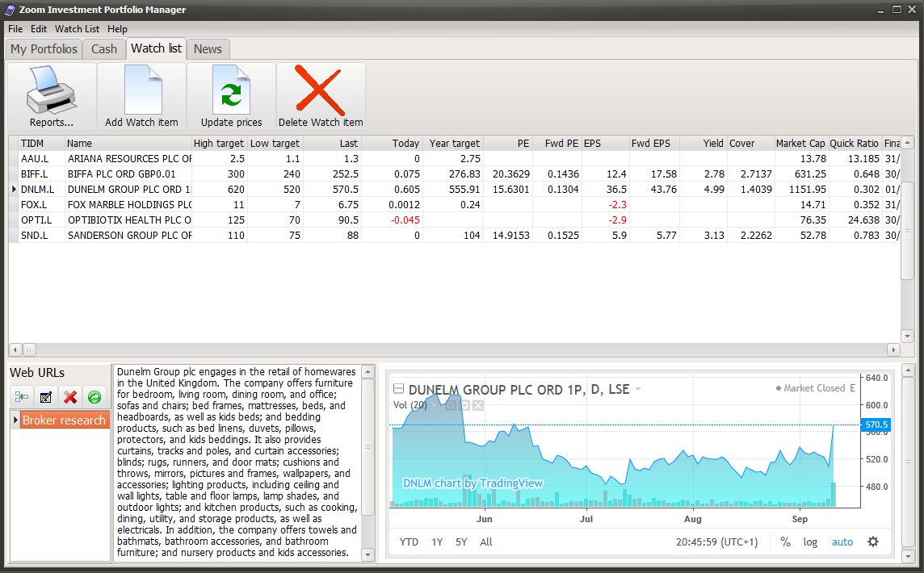
Task: Expand the Broker research row arrow
Action: click(15, 420)
